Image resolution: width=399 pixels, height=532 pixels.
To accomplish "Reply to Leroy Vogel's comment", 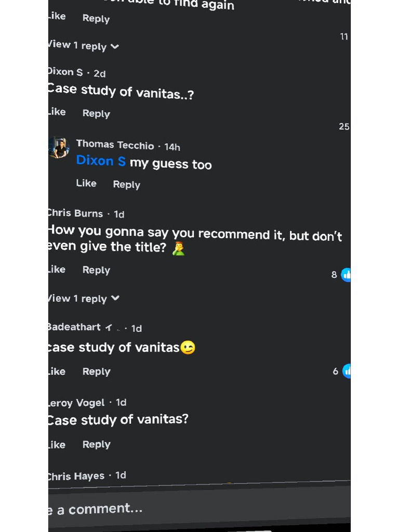I will [96, 444].
